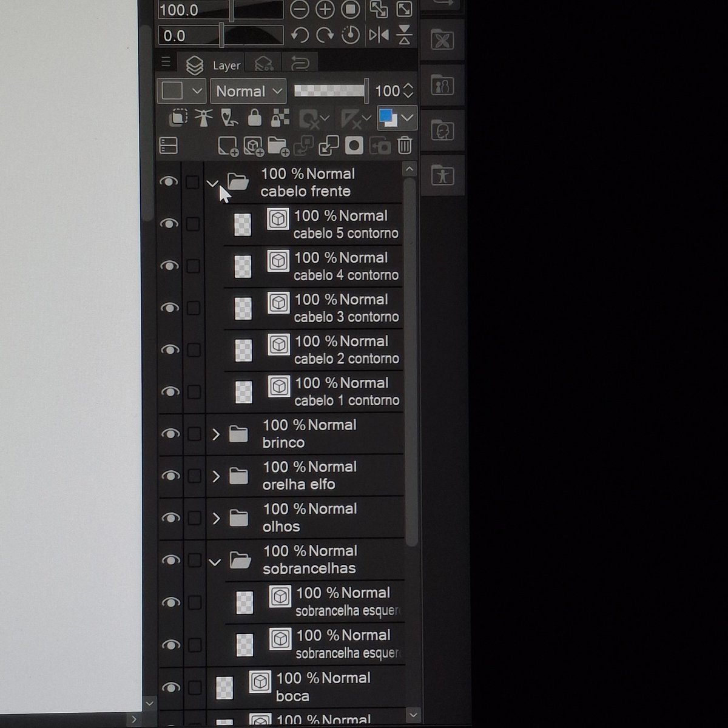Click the opacity 100 stepper arrows
728x728 pixels.
click(x=408, y=91)
